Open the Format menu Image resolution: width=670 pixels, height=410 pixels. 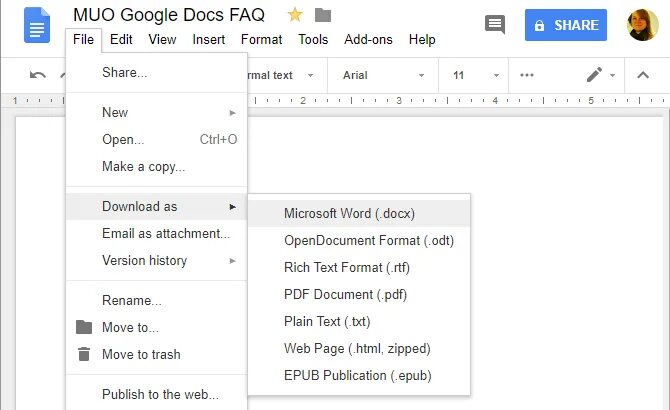(262, 40)
